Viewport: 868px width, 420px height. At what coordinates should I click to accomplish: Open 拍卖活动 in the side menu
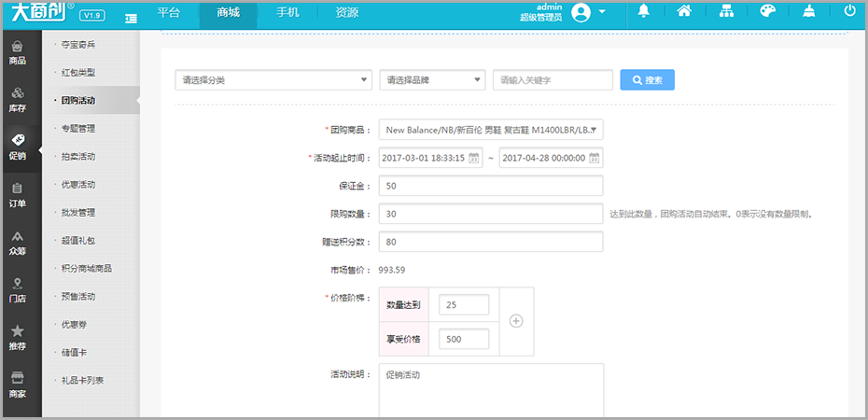point(78,157)
